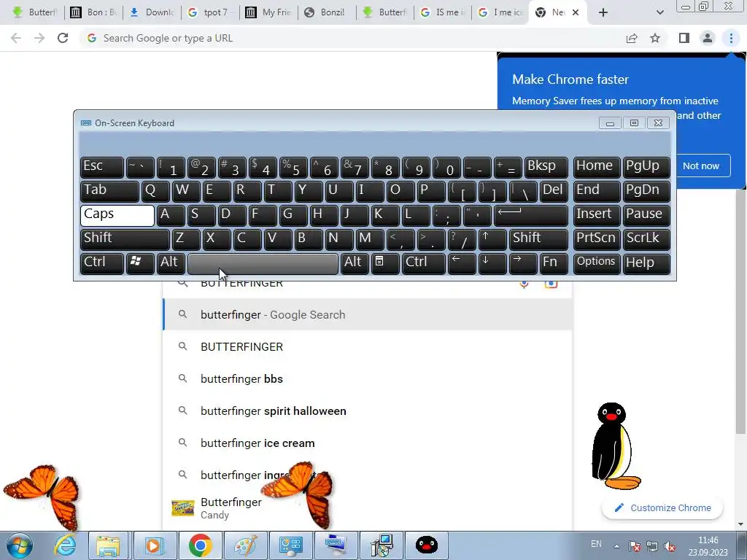
Task: Click the page vertical scrollbar
Action: pyautogui.click(x=740, y=312)
